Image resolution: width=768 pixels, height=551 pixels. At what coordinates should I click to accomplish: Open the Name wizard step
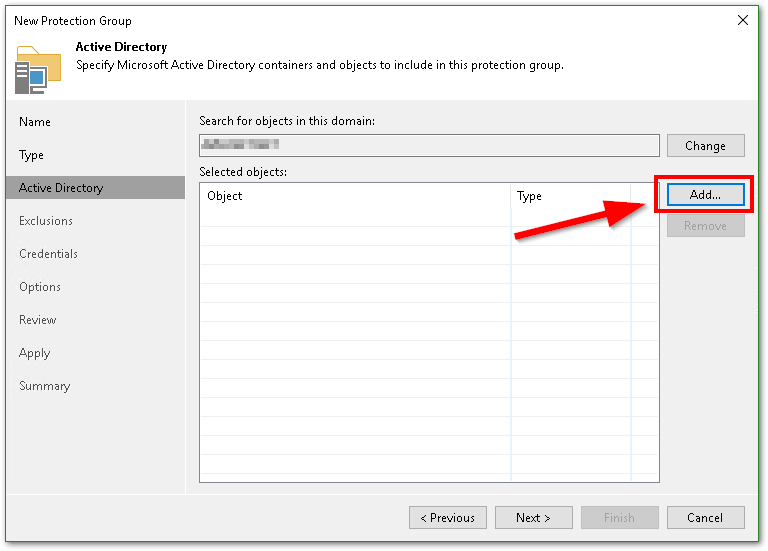35,122
